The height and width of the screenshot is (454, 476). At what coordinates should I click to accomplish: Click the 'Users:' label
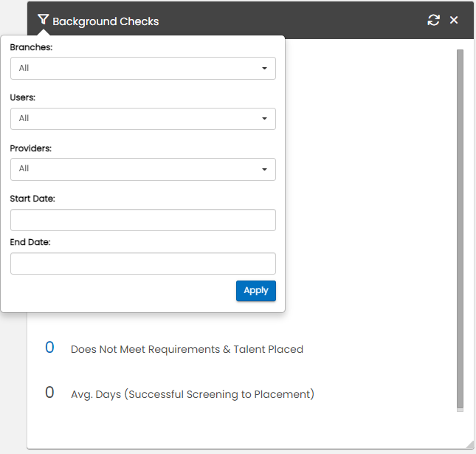point(23,97)
